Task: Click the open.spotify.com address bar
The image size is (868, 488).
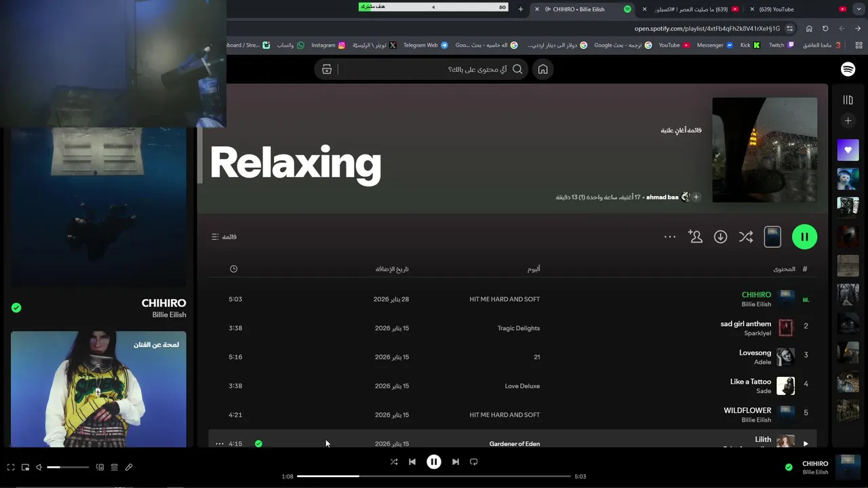Action: coord(707,28)
